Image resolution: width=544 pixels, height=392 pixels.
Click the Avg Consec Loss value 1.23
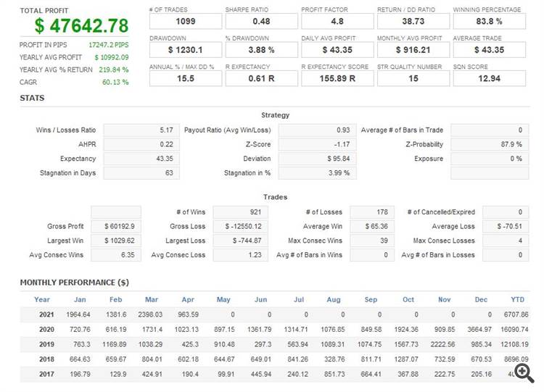[x=240, y=255]
